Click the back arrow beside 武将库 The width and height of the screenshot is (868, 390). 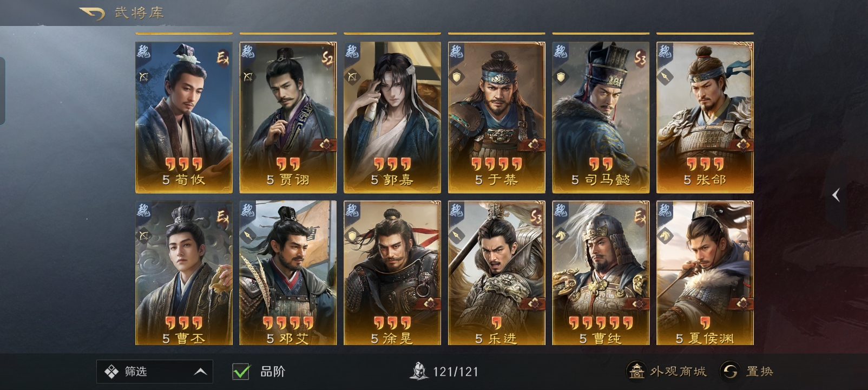91,13
